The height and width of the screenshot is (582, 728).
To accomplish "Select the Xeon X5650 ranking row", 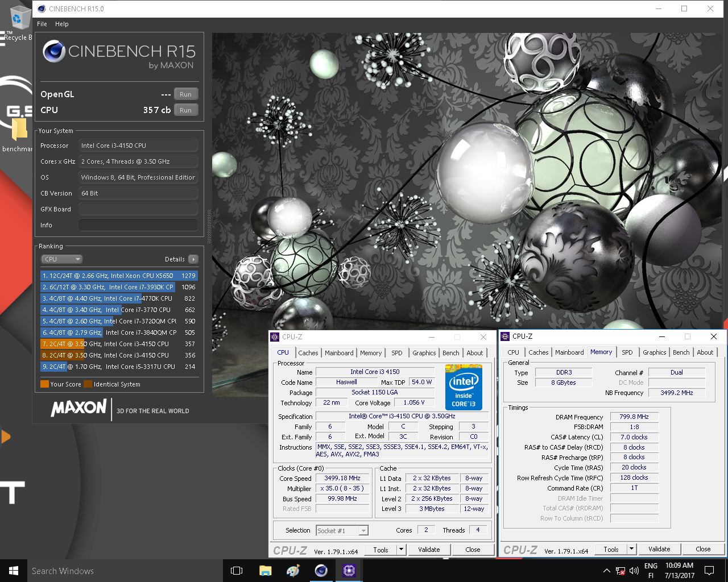I will coord(119,276).
